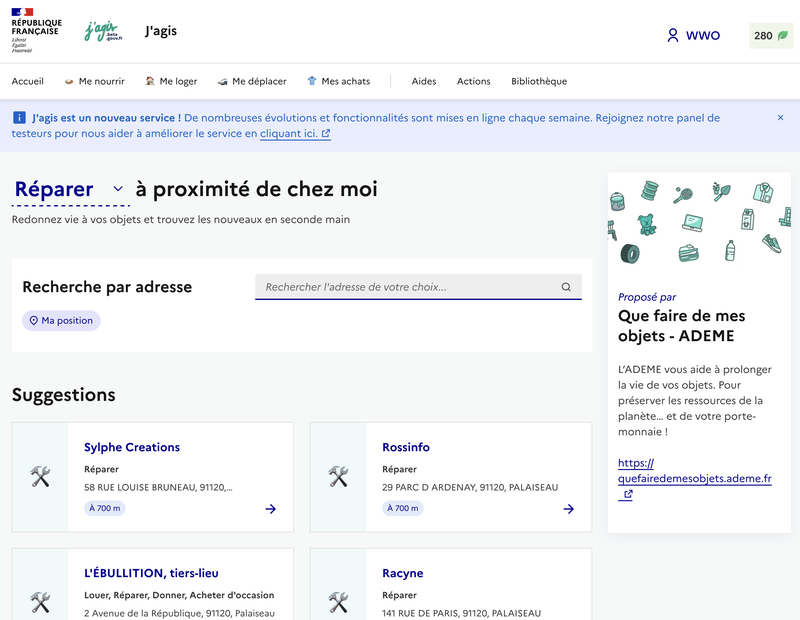Image resolution: width=800 pixels, height=620 pixels.
Task: Click the tools icon for L'ÉBULLITION
Action: tap(40, 602)
